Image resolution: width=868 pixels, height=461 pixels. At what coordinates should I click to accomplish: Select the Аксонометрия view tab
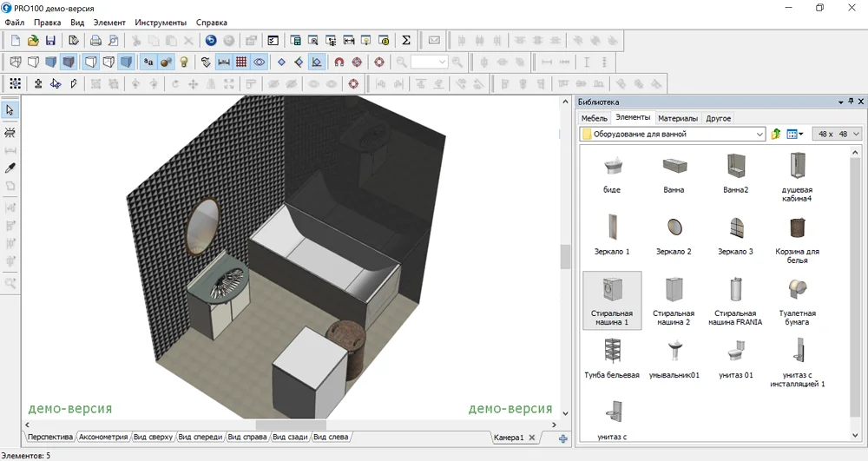click(x=102, y=437)
